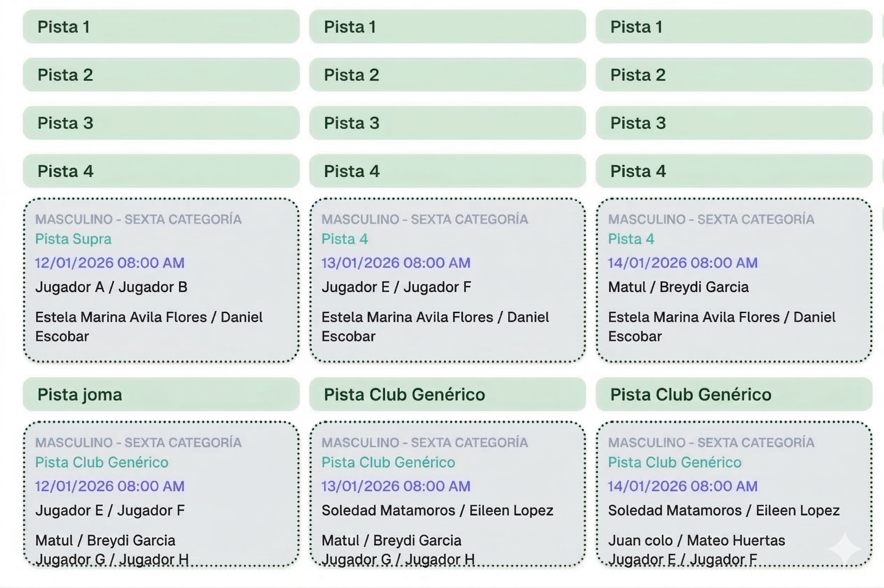
Task: Select the Pista joma court header
Action: (x=161, y=394)
